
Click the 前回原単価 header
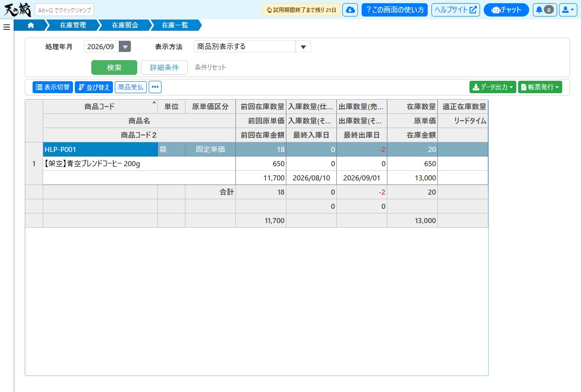(x=261, y=121)
